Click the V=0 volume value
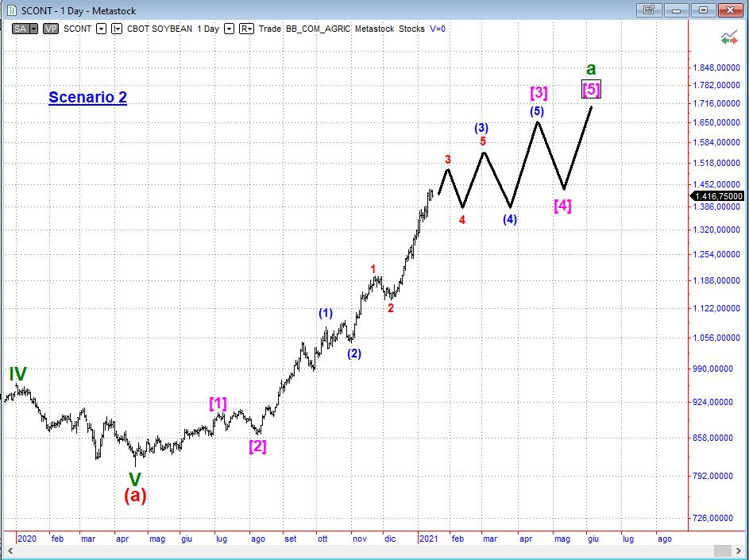Viewport: 749px width, 560px height. 438,29
